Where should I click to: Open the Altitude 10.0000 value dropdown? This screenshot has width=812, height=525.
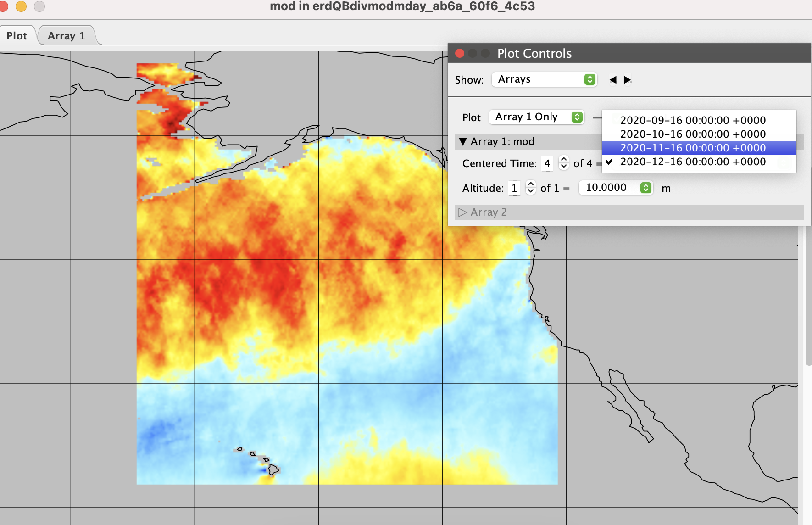click(x=615, y=188)
